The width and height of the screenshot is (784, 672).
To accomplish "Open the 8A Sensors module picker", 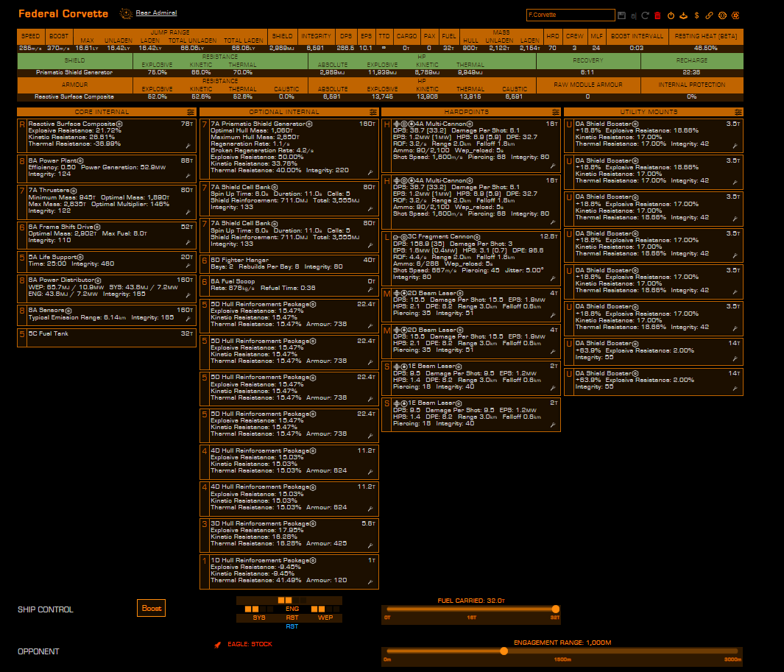I will (x=107, y=315).
